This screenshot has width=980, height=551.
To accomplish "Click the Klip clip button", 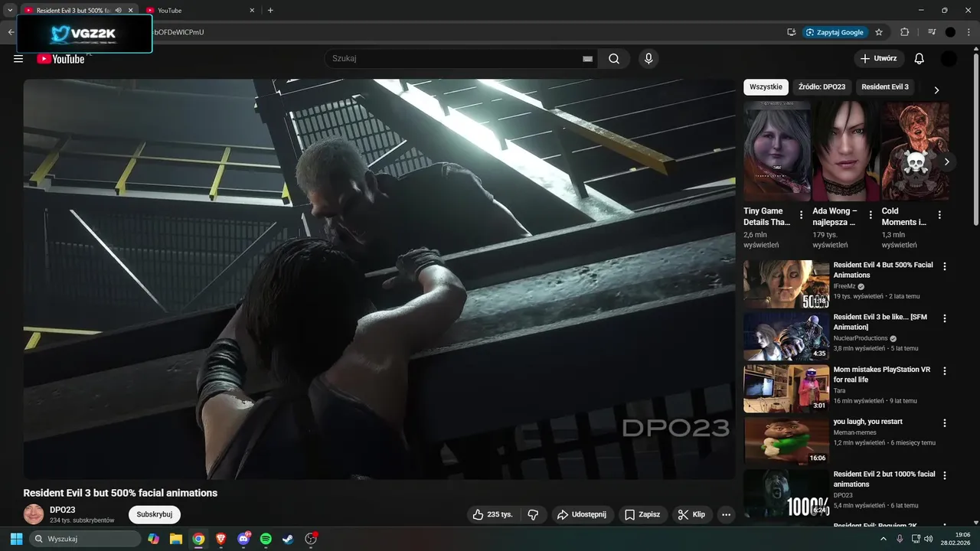I will click(692, 514).
